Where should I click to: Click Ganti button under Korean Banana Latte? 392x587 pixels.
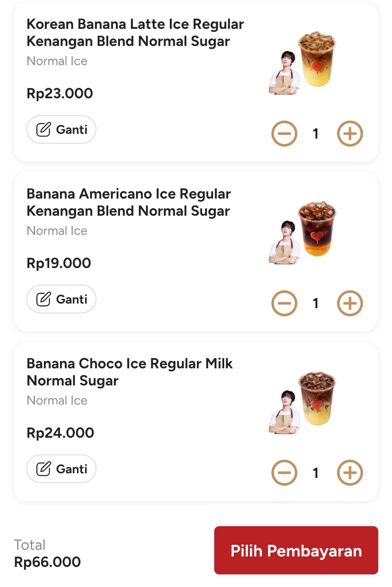61,129
